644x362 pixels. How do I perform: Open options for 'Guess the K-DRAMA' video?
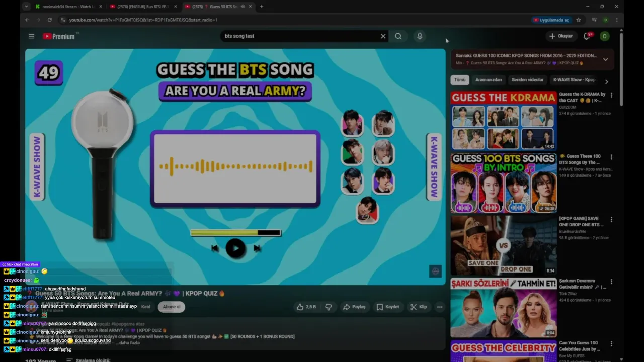click(x=611, y=95)
